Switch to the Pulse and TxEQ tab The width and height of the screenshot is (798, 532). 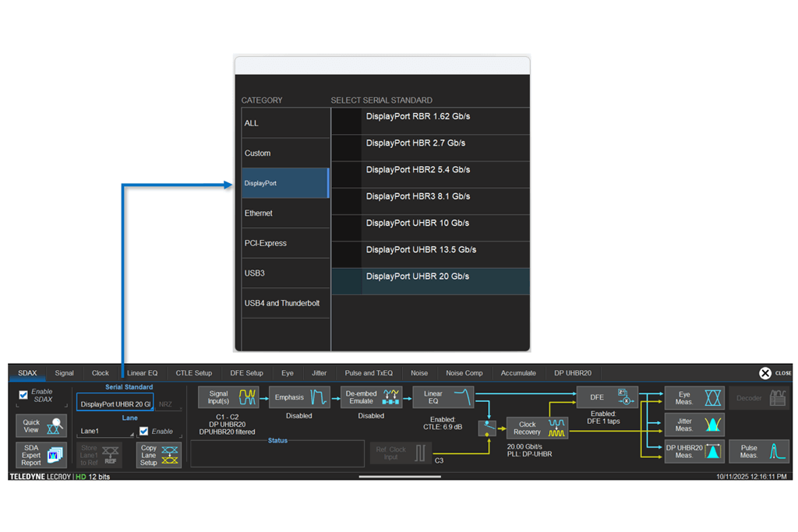(369, 373)
